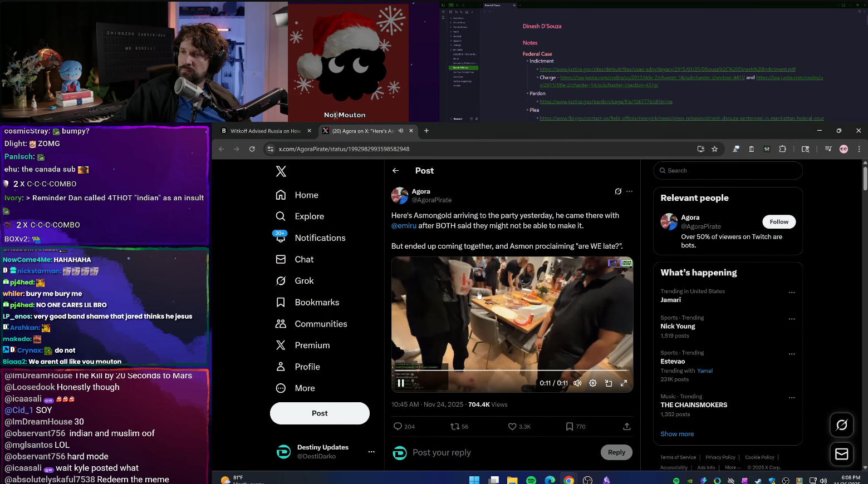Click the video progress bar
Viewport: 868px width, 484px height.
(x=512, y=371)
